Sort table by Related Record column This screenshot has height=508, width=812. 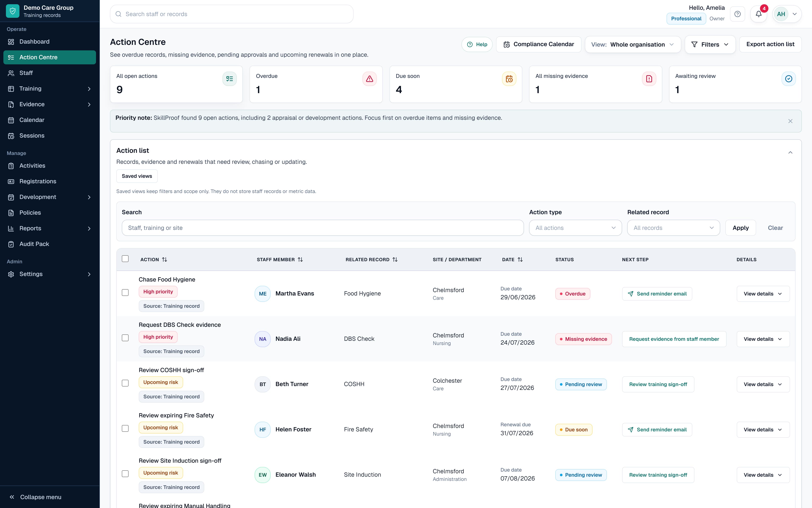[395, 259]
